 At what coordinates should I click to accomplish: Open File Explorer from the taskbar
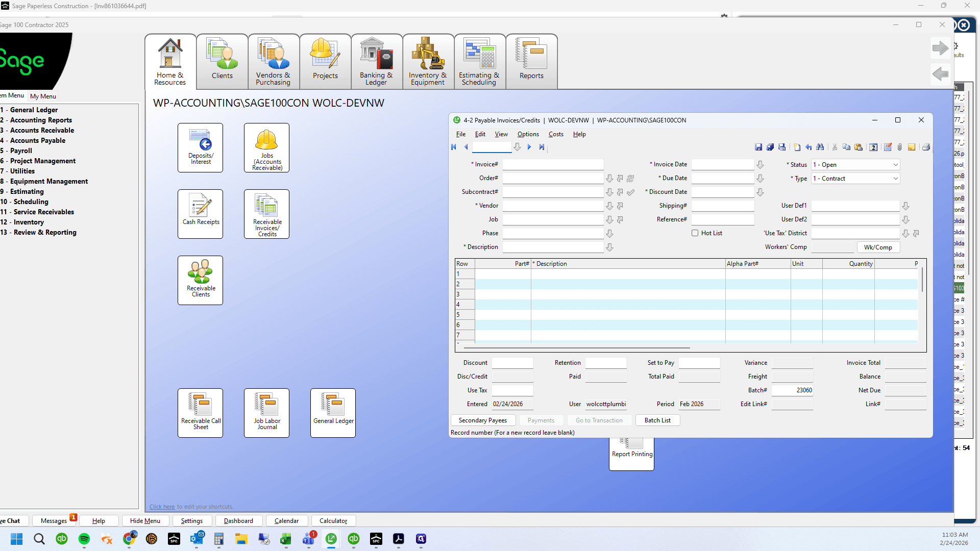tap(241, 539)
